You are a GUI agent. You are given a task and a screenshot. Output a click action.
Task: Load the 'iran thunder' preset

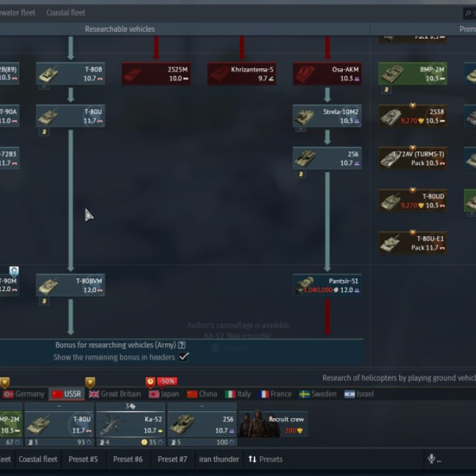219,459
